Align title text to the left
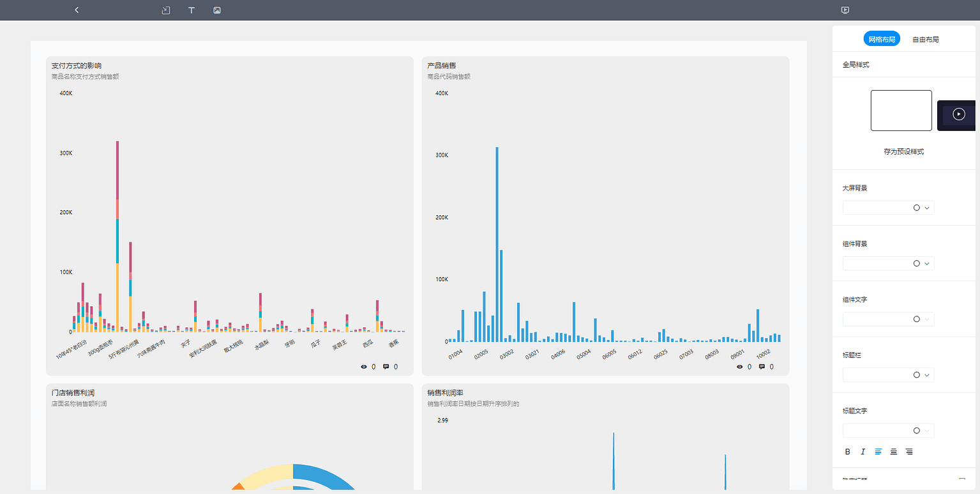The height and width of the screenshot is (494, 980). click(x=878, y=452)
